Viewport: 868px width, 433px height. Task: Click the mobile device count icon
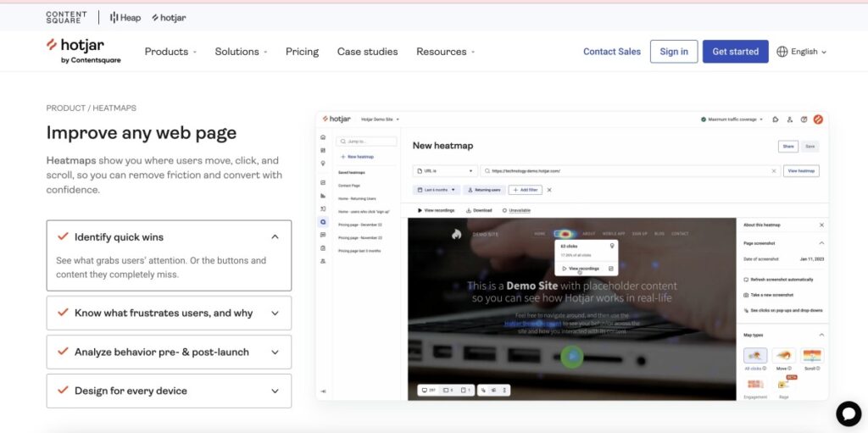(x=464, y=391)
